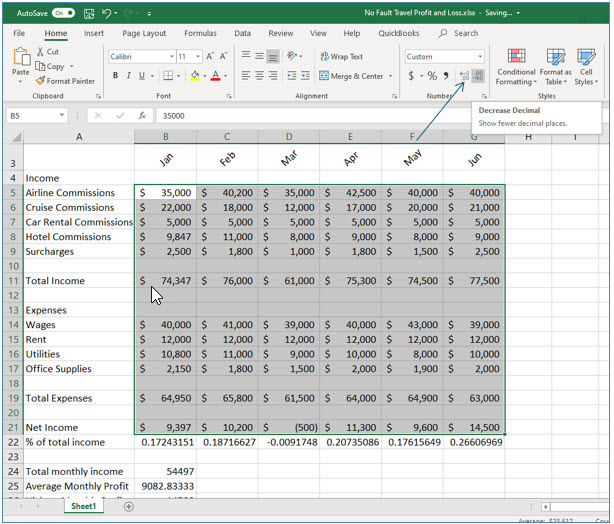
Task: Click the horizontal scrollbar left arrow
Action: [545, 507]
